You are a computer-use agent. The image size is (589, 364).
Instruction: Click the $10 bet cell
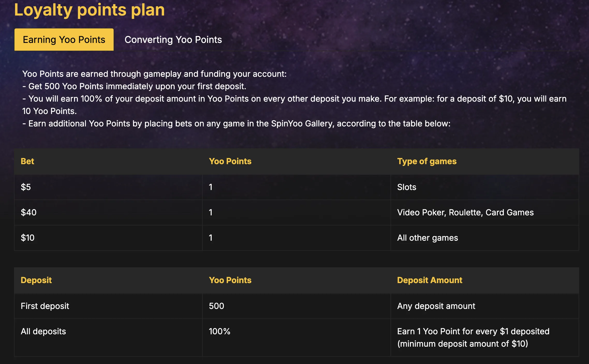click(28, 238)
